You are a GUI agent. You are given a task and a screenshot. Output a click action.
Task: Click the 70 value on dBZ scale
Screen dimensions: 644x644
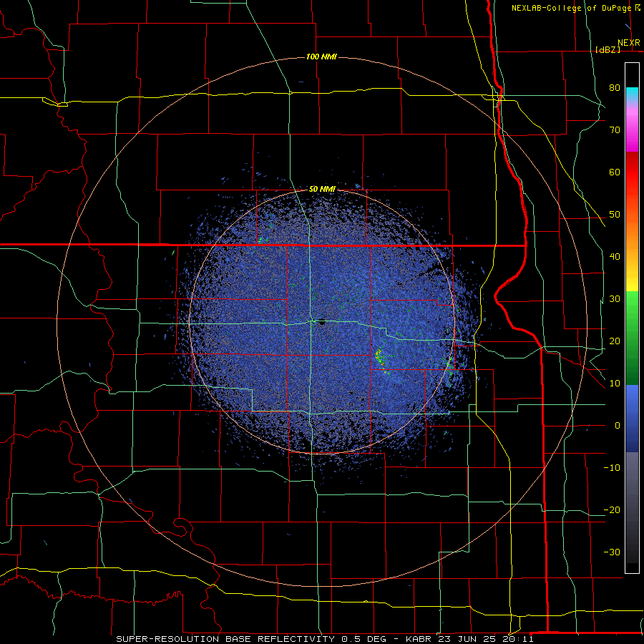pos(615,130)
